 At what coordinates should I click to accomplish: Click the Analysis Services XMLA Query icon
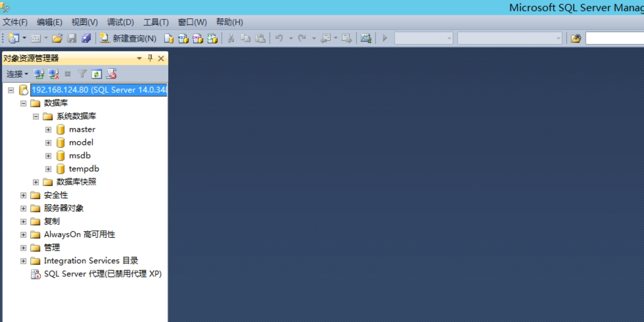point(212,38)
